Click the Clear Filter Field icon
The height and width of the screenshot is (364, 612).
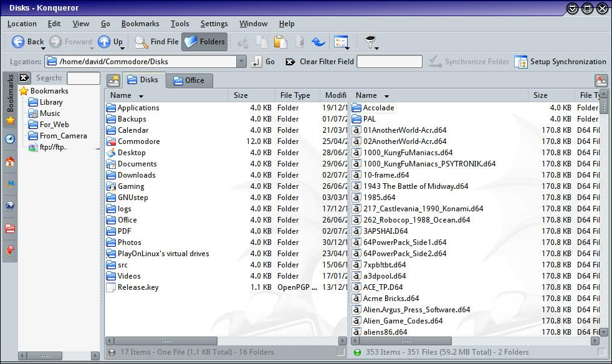tap(290, 62)
